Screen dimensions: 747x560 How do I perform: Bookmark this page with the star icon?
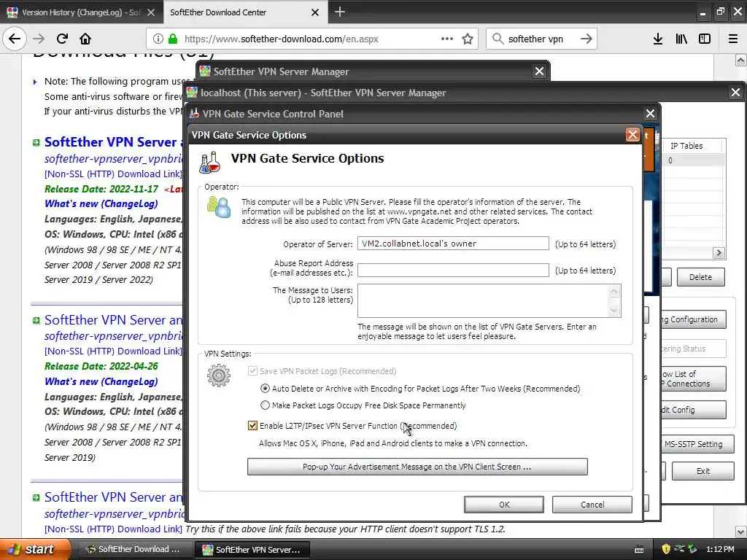(x=468, y=39)
